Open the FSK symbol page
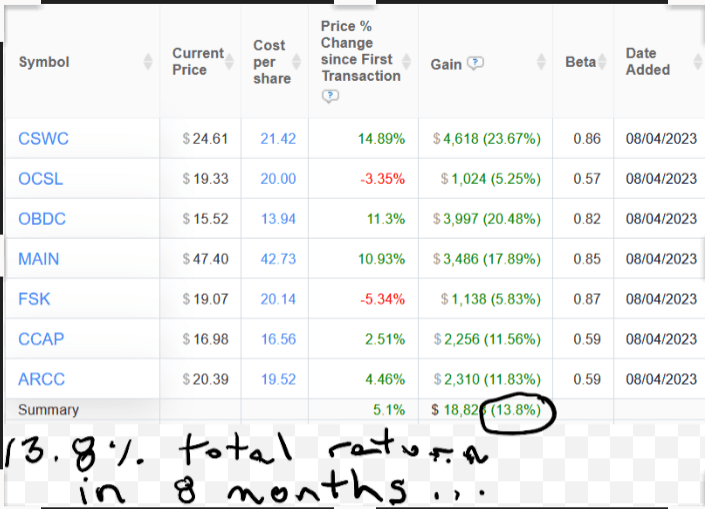705x509 pixels. tap(34, 299)
